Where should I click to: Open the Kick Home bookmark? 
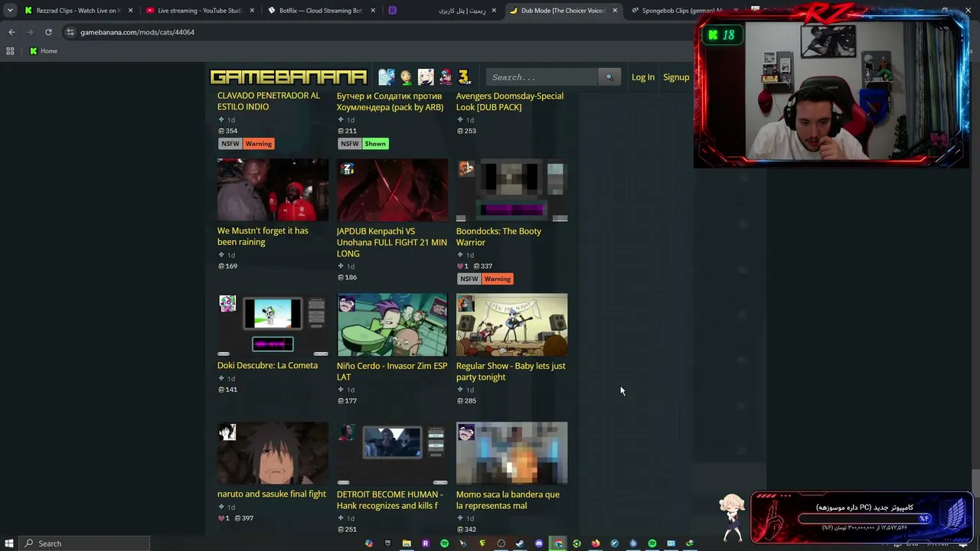pyautogui.click(x=44, y=51)
